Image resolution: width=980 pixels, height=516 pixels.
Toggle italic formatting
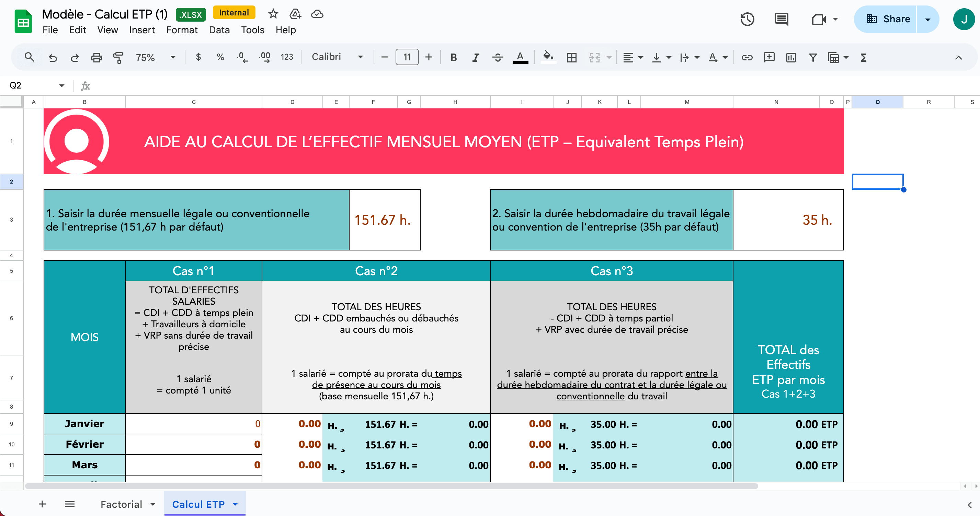[475, 57]
